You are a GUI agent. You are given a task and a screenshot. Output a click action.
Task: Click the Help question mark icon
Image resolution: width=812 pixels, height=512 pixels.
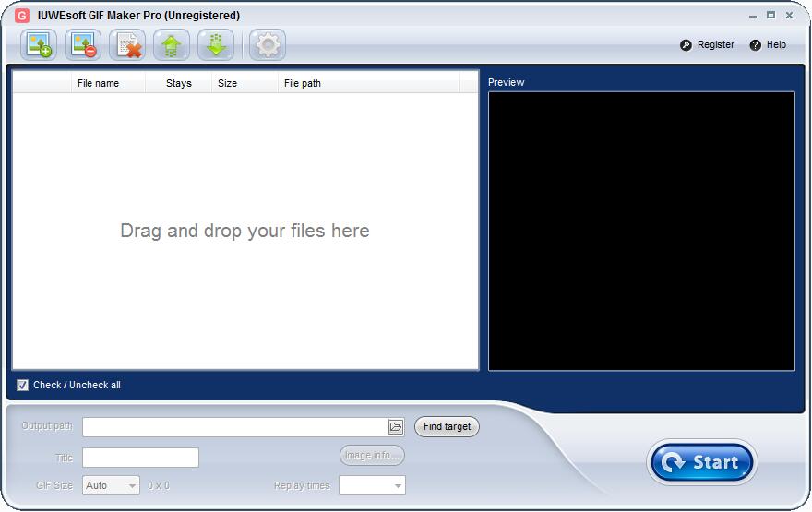tap(756, 45)
